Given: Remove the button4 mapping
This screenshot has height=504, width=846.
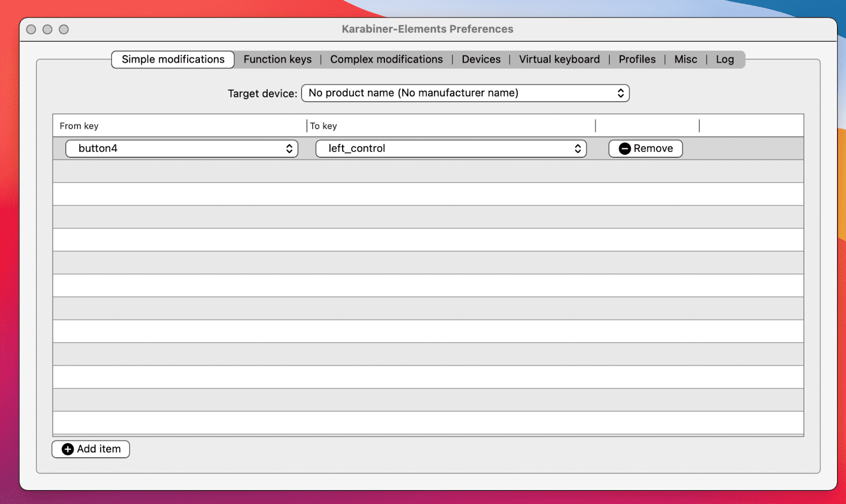Looking at the screenshot, I should 646,148.
